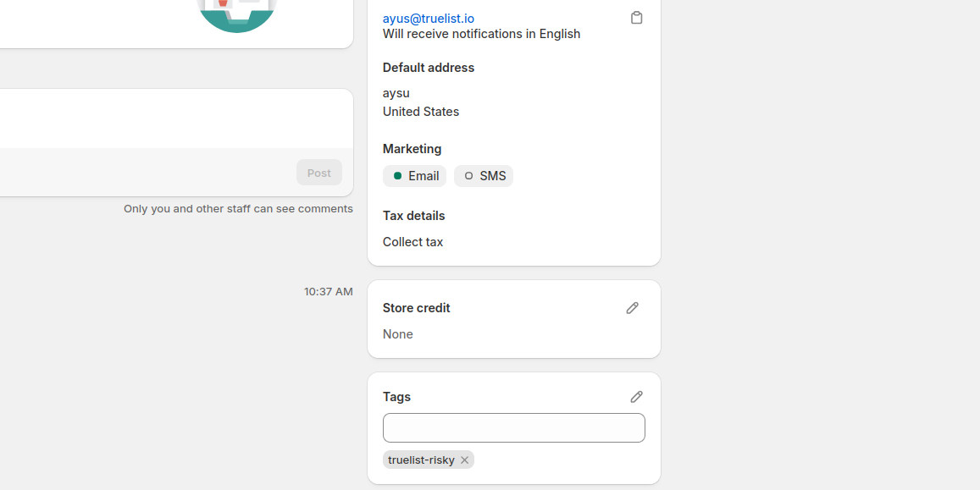Click 'Only you and other staff' note
Viewport: 980px width, 490px height.
[238, 209]
